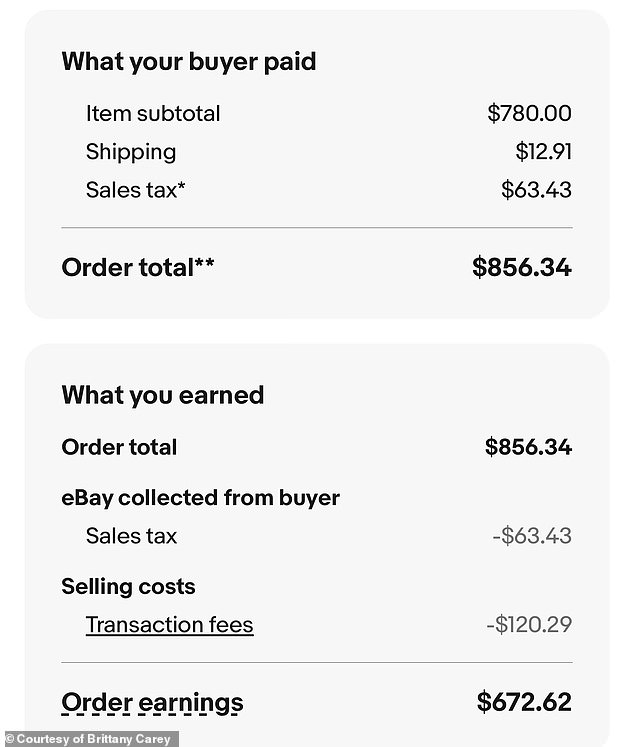The width and height of the screenshot is (634, 747).
Task: Click the -$120.29 transaction fees amount
Action: [x=528, y=625]
